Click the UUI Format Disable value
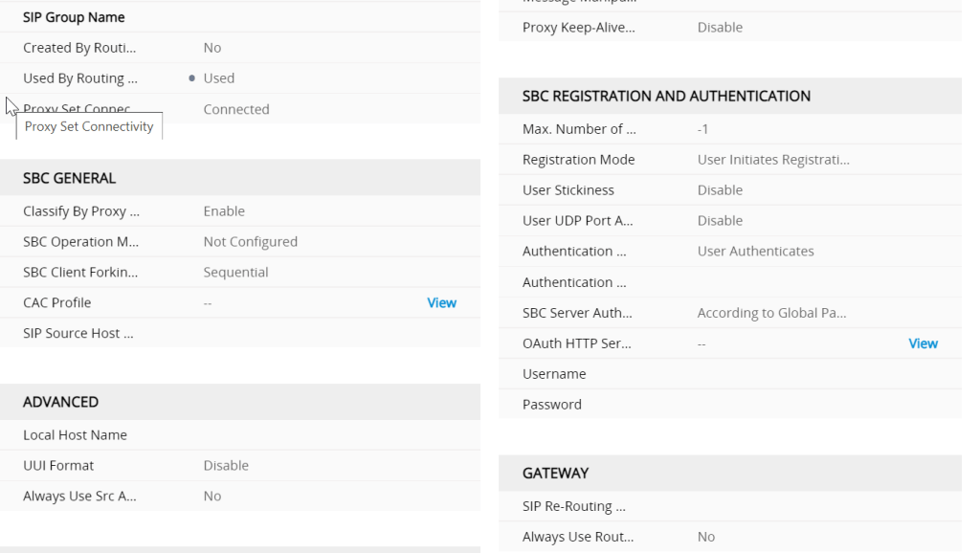Image resolution: width=980 pixels, height=553 pixels. pyautogui.click(x=226, y=465)
